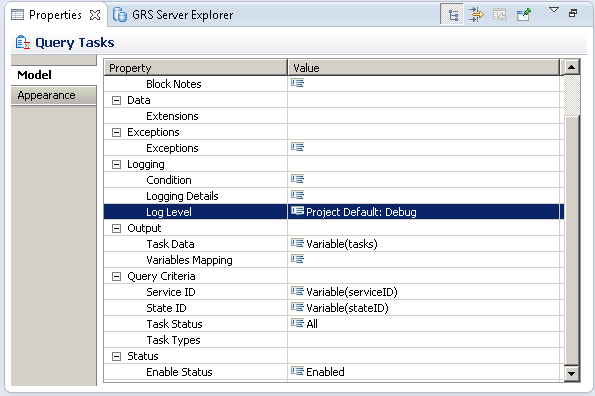Click Block Notes value icon

point(298,83)
